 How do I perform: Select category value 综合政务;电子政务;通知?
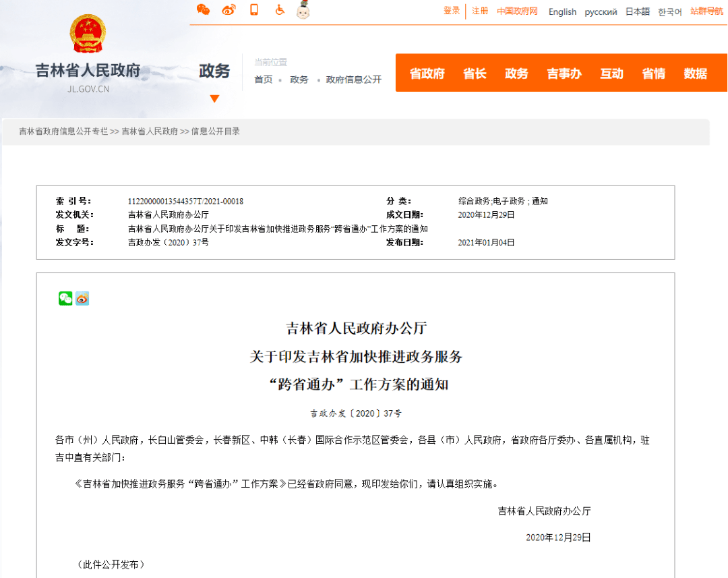point(503,201)
